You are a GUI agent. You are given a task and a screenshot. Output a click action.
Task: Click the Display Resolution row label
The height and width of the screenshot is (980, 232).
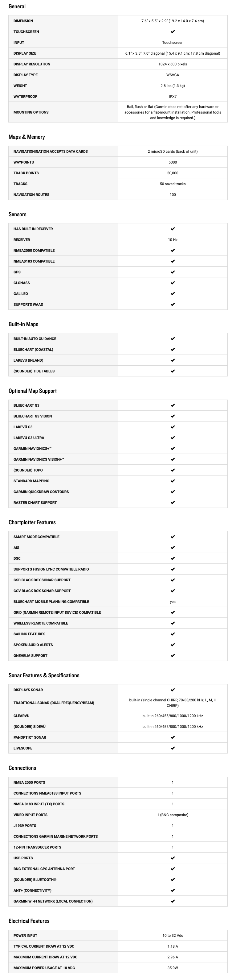click(x=32, y=64)
